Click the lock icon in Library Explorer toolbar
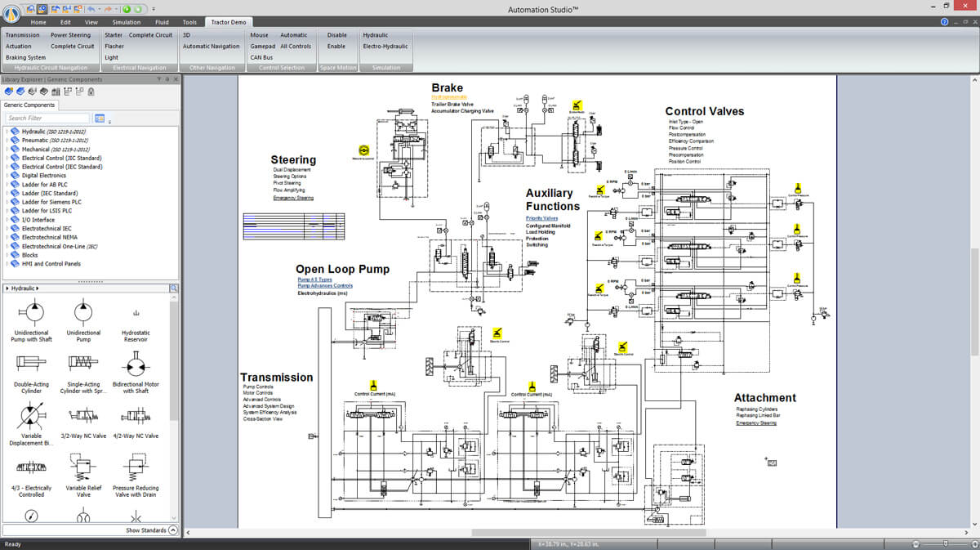The width and height of the screenshot is (980, 550). 91,91
